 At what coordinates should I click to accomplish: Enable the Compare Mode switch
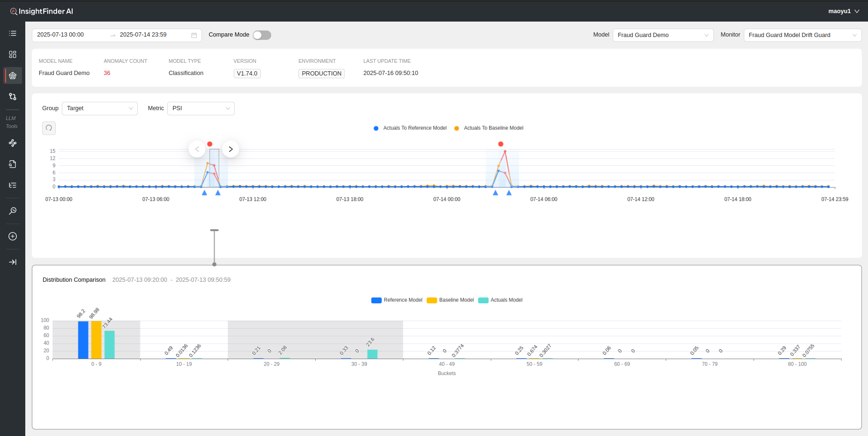point(262,35)
